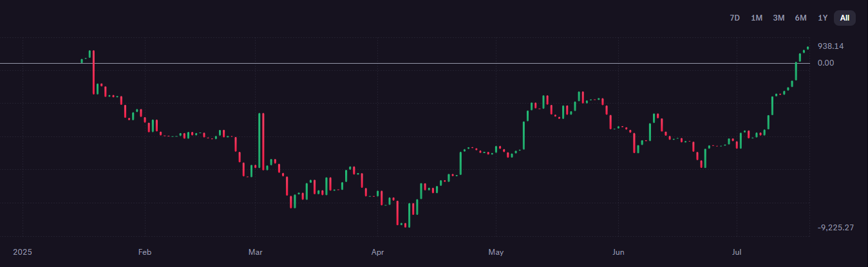This screenshot has width=868, height=267.
Task: Select the 6M time range
Action: pos(800,18)
